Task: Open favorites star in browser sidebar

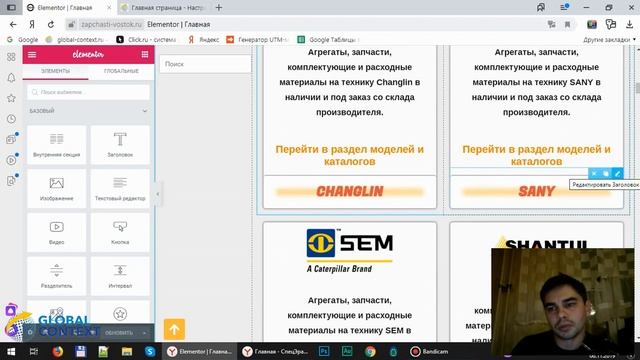Action: [x=11, y=98]
